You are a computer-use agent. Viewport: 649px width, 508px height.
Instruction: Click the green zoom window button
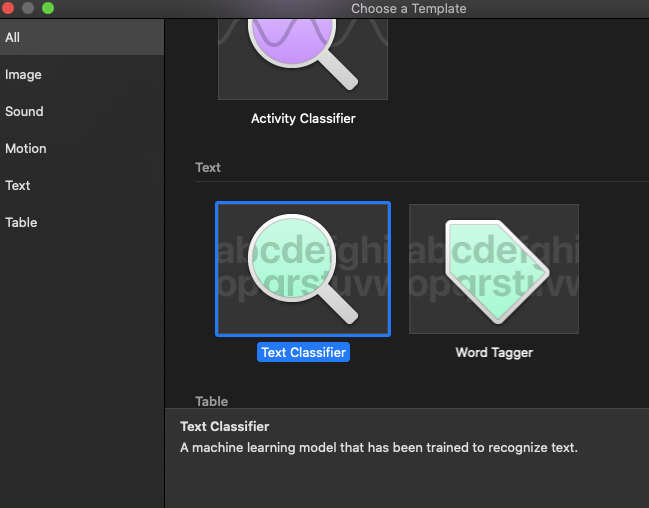(x=48, y=8)
